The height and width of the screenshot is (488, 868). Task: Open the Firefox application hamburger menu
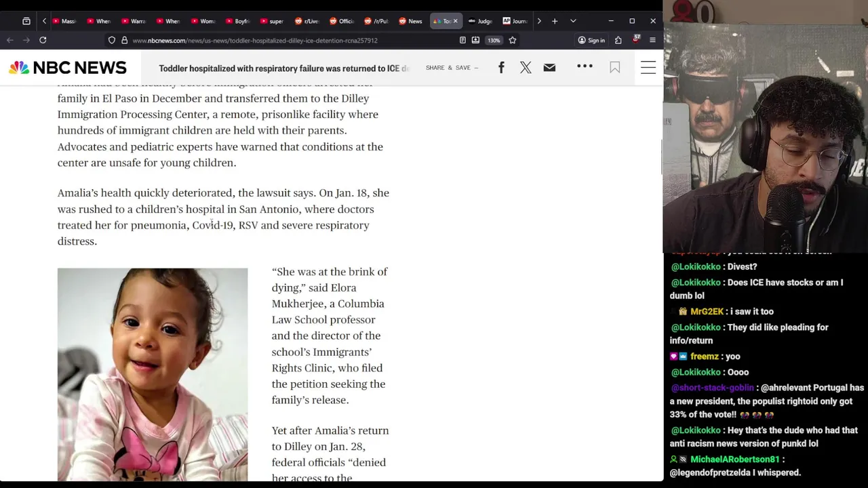coord(652,40)
